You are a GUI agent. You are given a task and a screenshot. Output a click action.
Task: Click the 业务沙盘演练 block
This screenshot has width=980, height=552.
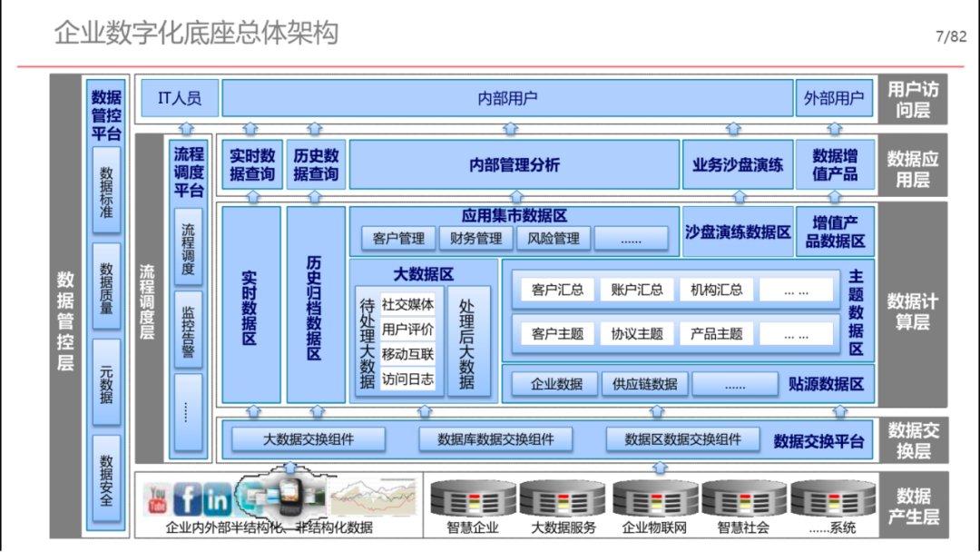pyautogui.click(x=738, y=164)
